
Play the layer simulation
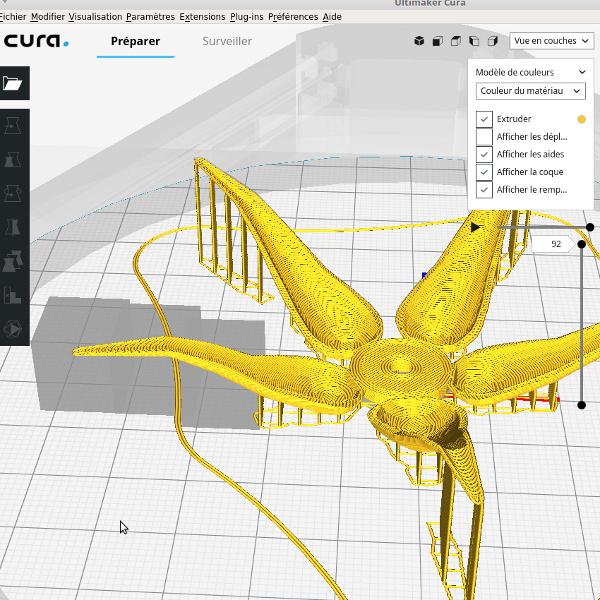tap(475, 227)
